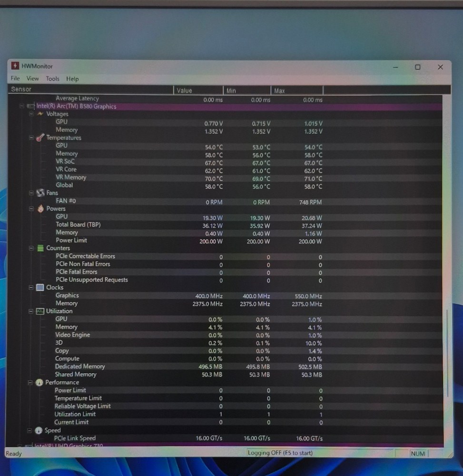Click the vertical scrollbar thumb
This screenshot has width=463, height=476.
(447, 353)
